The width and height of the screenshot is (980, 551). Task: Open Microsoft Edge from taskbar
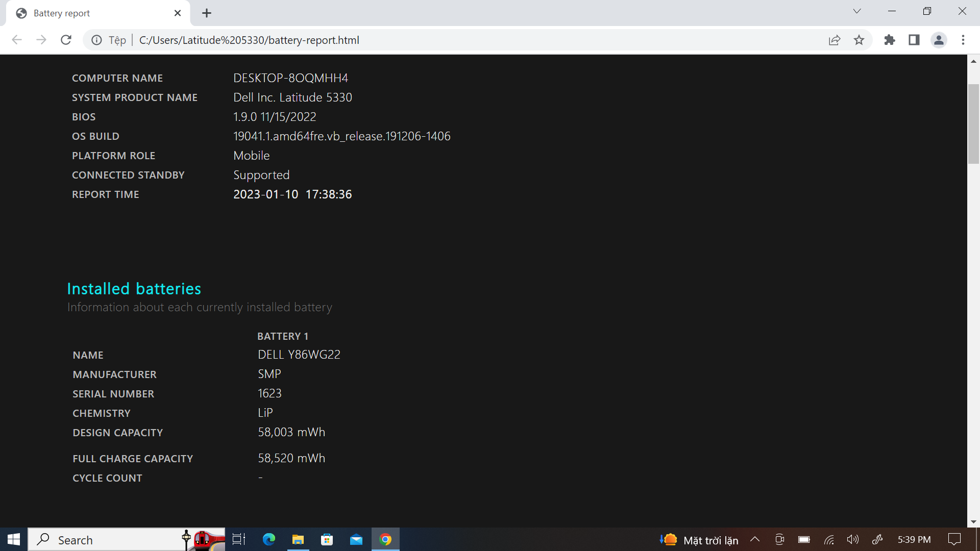(x=268, y=539)
